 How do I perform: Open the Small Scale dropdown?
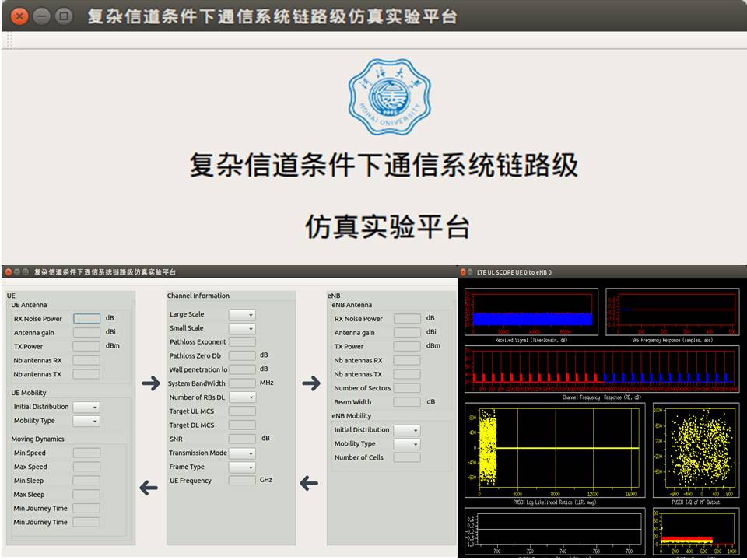point(242,328)
